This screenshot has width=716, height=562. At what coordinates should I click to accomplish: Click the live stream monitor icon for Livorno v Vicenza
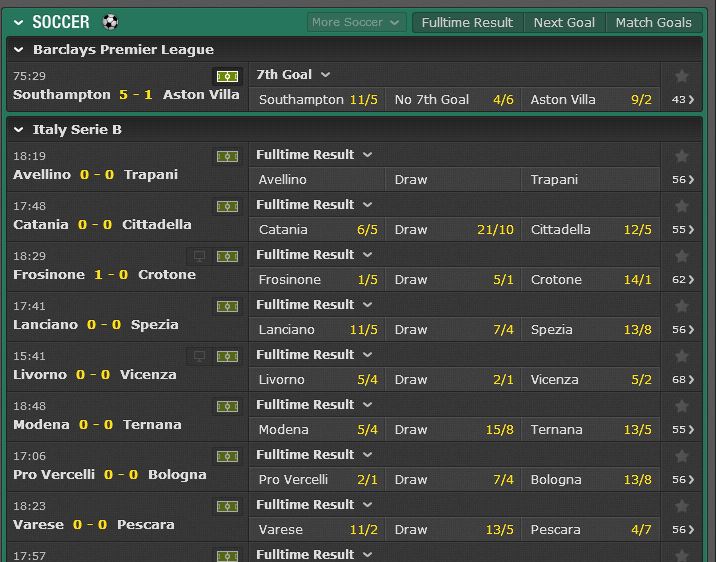tap(199, 357)
